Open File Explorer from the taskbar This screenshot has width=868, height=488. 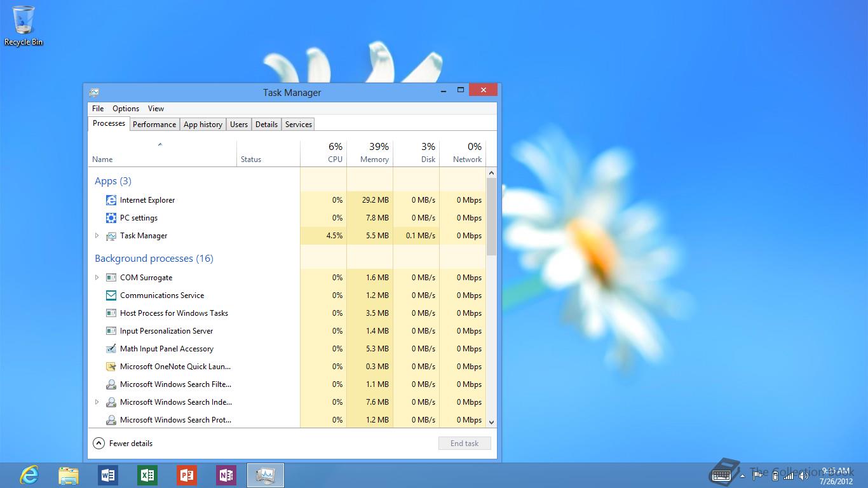click(x=69, y=475)
